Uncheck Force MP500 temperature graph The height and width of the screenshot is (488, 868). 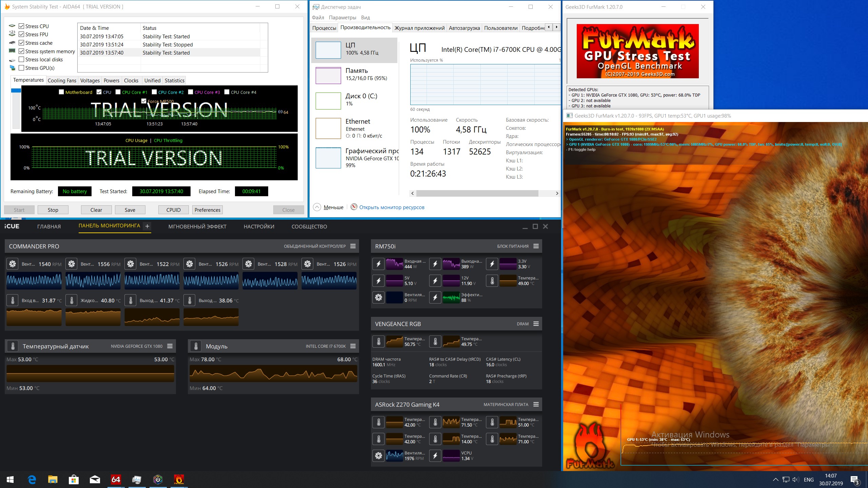coord(144,101)
